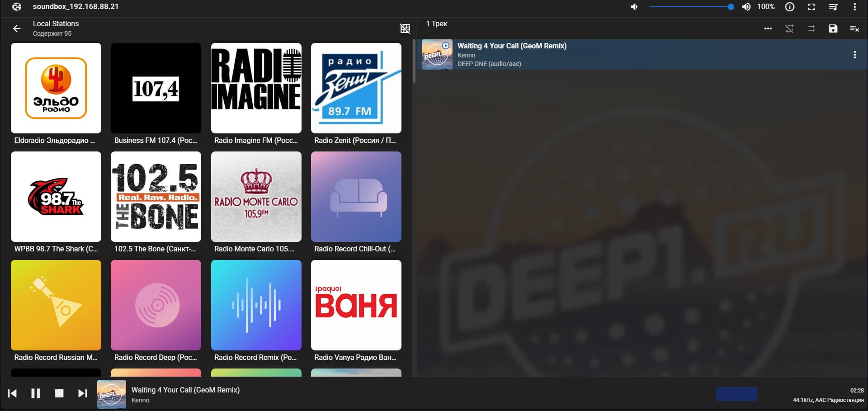
Task: Open WPBB 98.7 The Shark station
Action: pos(56,197)
